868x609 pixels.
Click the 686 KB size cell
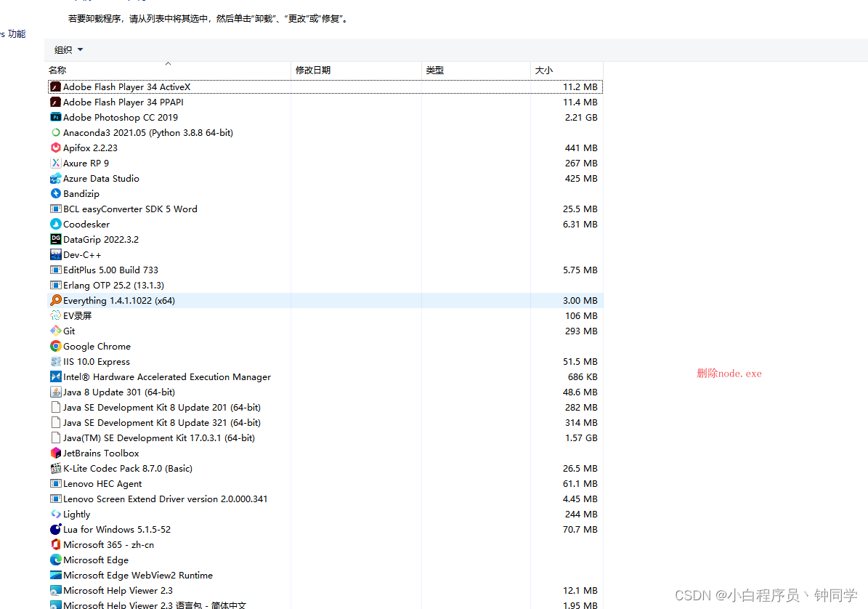tap(583, 377)
